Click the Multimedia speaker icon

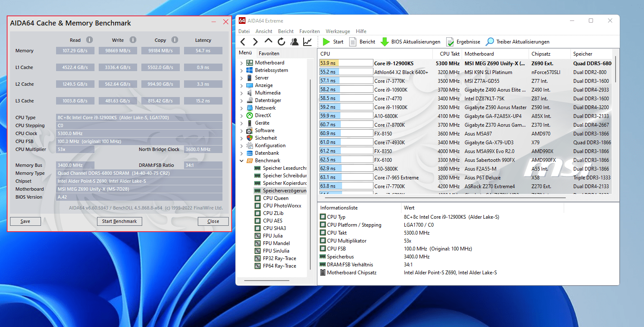249,93
